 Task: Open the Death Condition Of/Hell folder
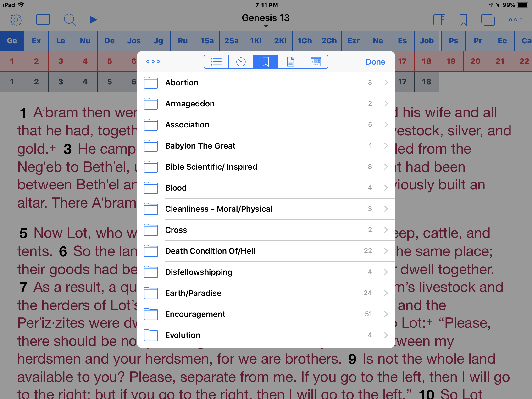pos(210,251)
